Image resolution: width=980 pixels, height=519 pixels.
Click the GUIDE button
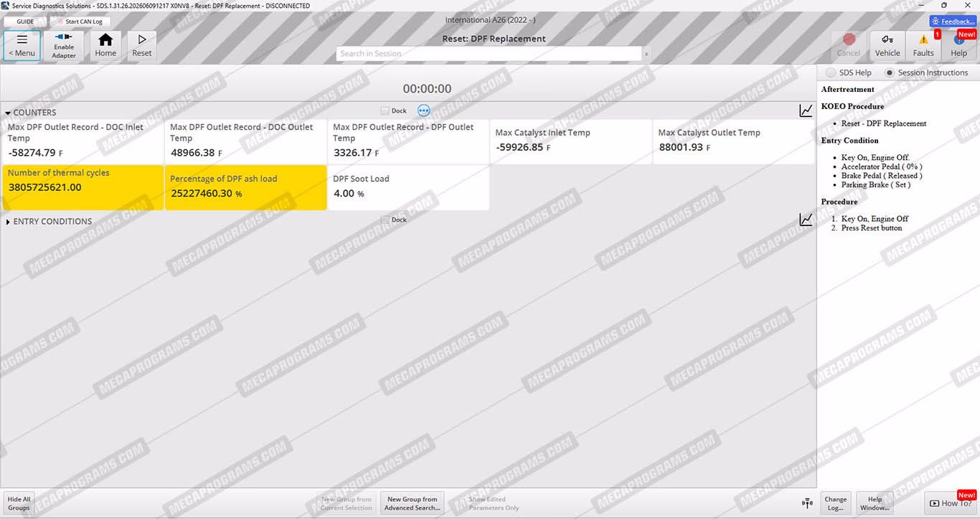tap(25, 22)
